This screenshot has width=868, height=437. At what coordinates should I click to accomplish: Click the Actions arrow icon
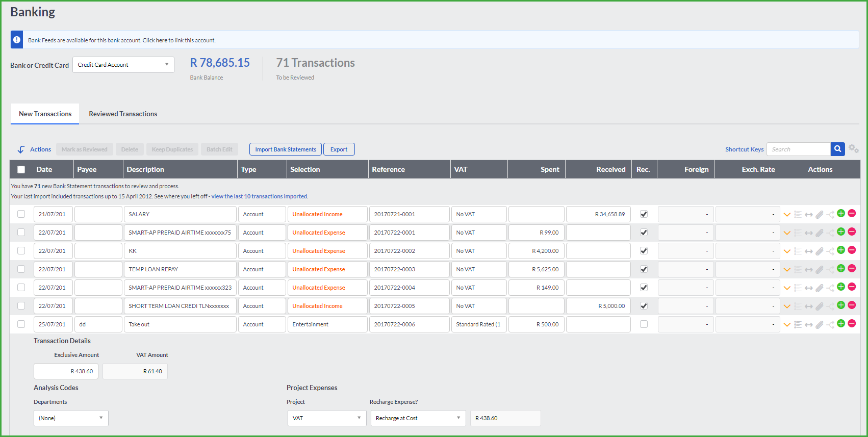[x=21, y=149]
